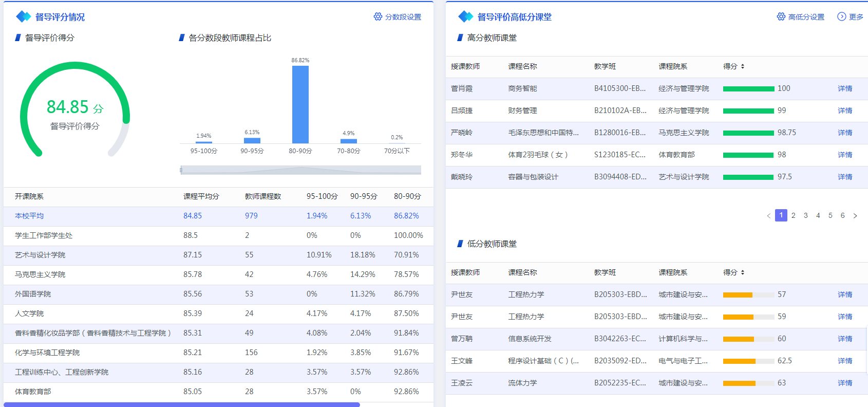Click the 90-95分 bar in chart
868x407 pixels.
point(252,140)
